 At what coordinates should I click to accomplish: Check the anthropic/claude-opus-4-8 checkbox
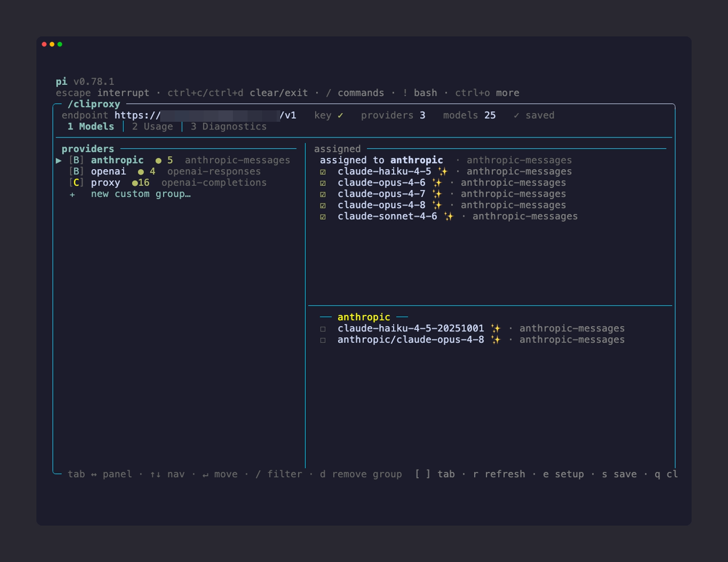(x=323, y=340)
